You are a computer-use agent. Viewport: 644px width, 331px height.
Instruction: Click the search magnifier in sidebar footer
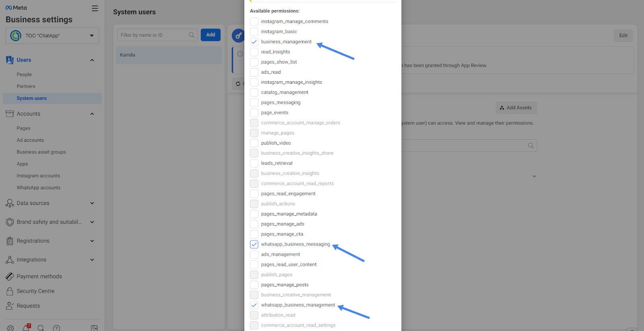[x=41, y=328]
